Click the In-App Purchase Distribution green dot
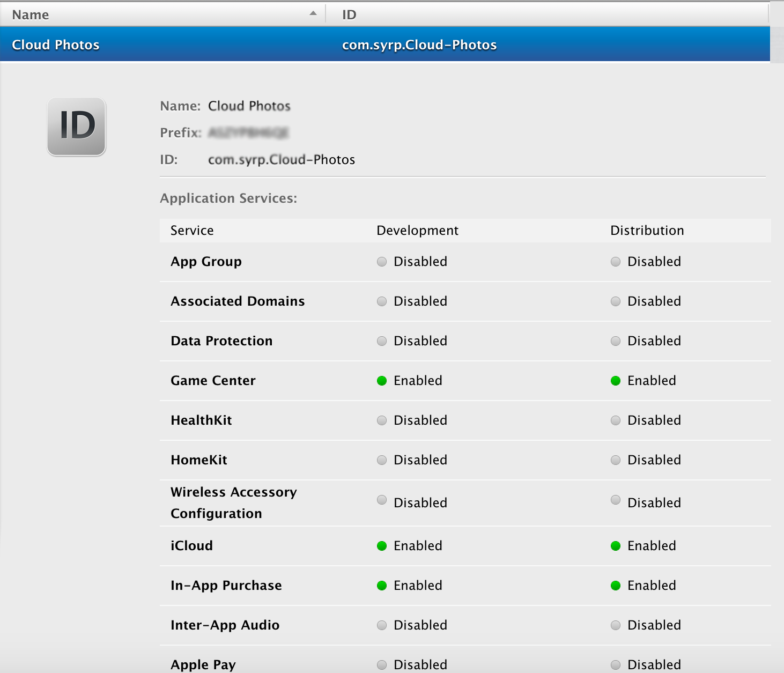This screenshot has height=673, width=784. pyautogui.click(x=616, y=586)
